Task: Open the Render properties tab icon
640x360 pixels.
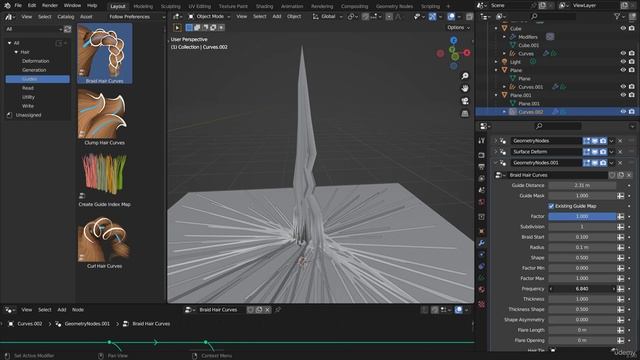Action: 482,155
